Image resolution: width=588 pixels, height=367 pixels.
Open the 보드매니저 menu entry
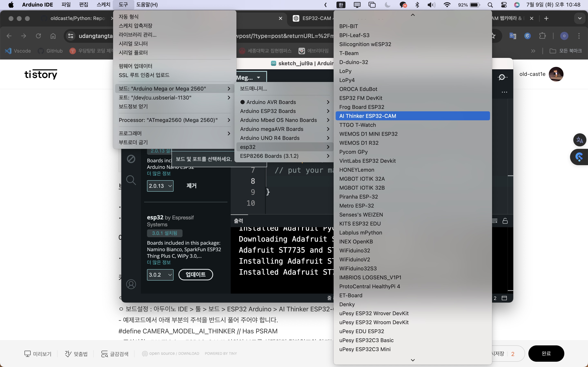coord(253,89)
